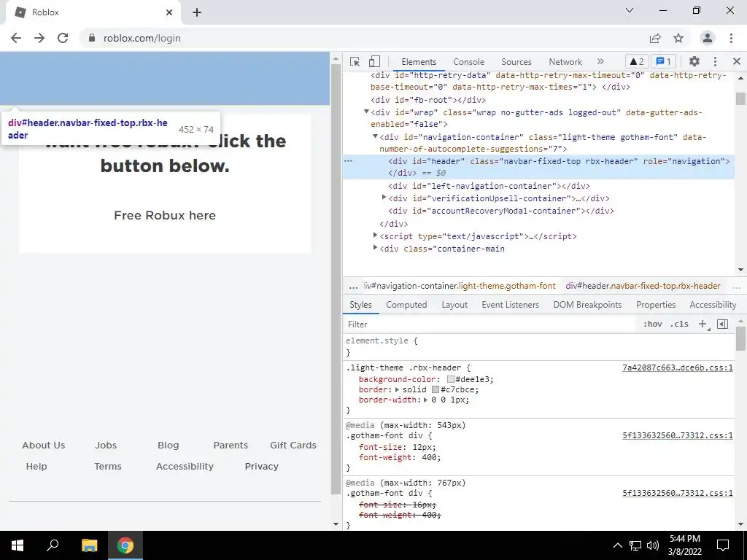The height and width of the screenshot is (560, 747).
Task: Open the Blog footer link
Action: 169,446
